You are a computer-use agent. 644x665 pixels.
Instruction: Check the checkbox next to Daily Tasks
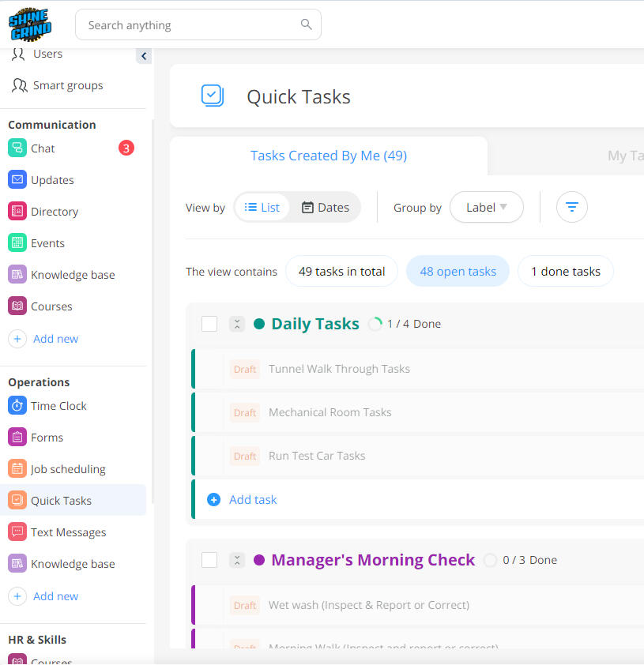tap(209, 324)
